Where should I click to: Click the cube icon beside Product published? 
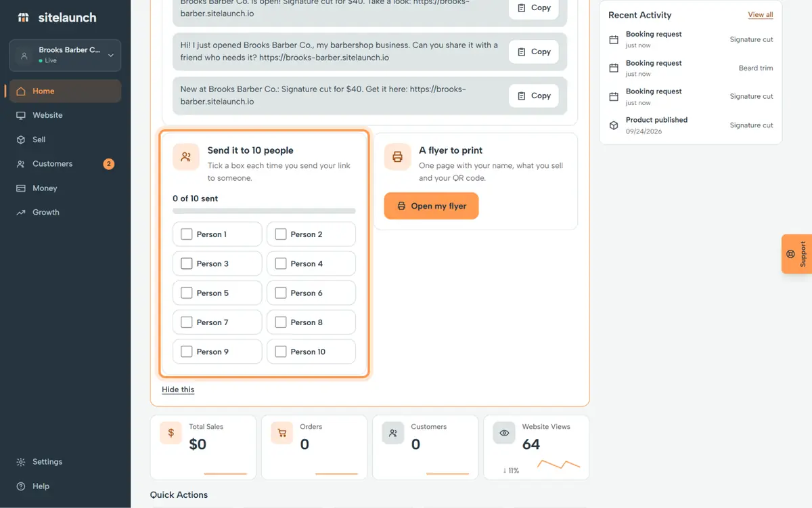click(614, 125)
